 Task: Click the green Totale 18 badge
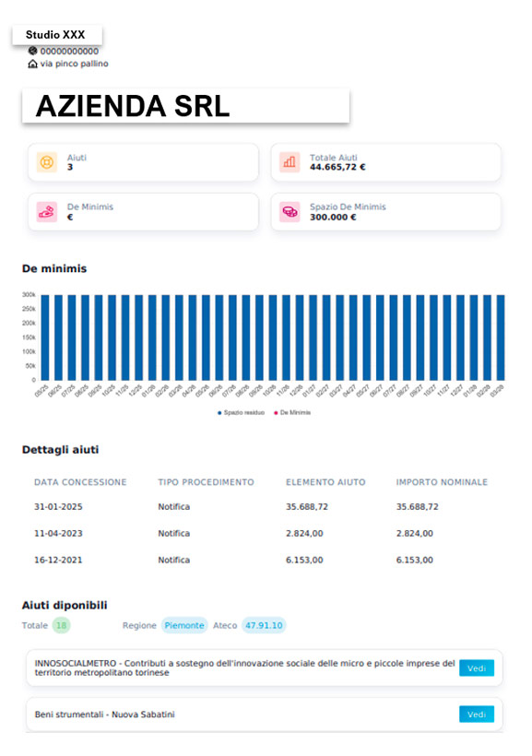click(61, 625)
